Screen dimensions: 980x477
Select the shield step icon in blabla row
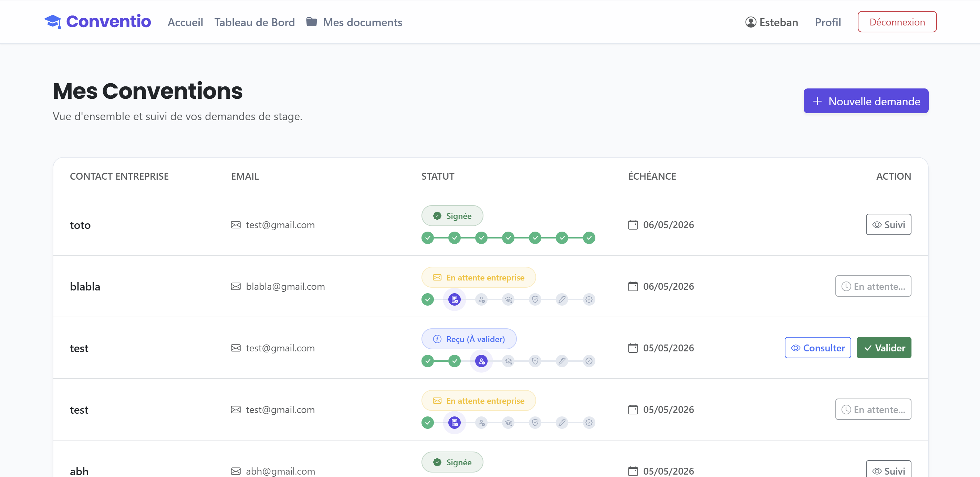[x=535, y=299]
